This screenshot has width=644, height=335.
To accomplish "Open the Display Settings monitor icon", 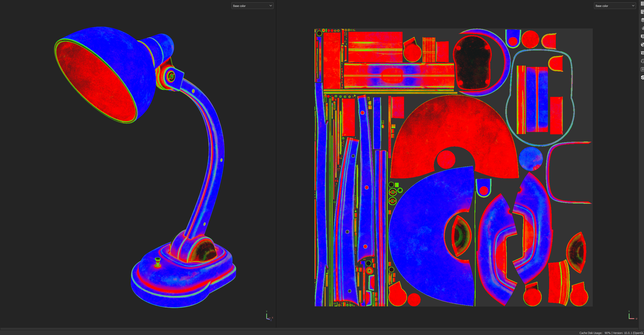I will 642,36.
